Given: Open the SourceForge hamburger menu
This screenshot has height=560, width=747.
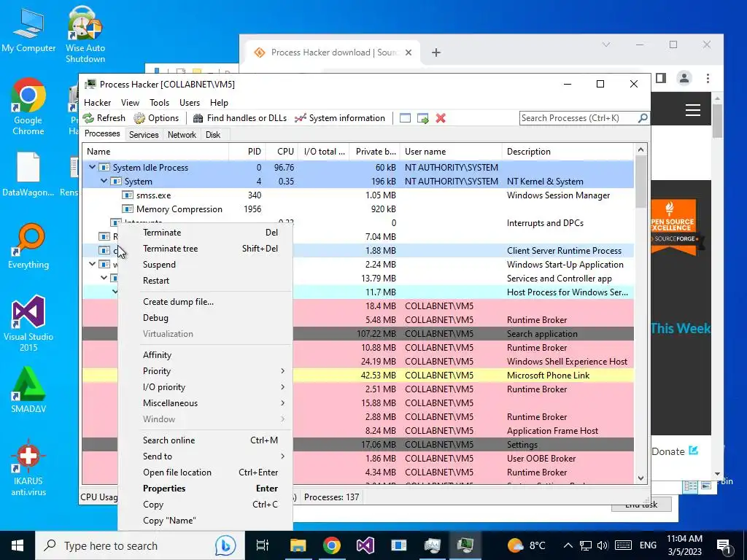Looking at the screenshot, I should 693,110.
